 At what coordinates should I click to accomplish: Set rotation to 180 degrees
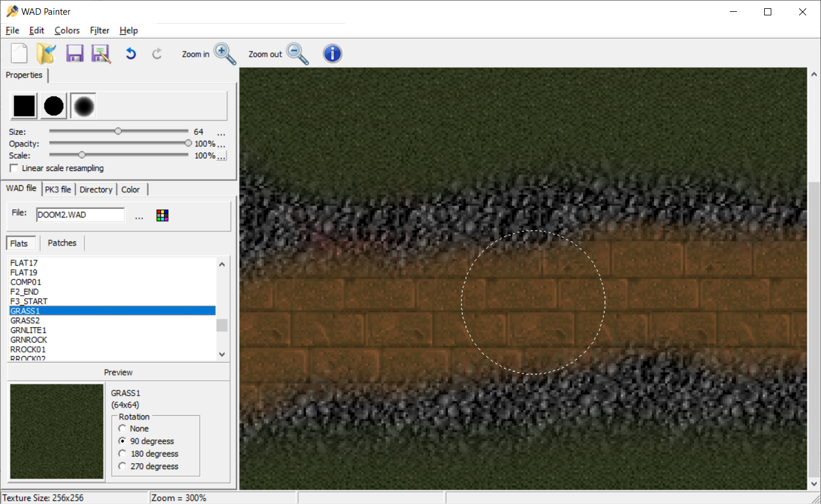click(x=122, y=453)
